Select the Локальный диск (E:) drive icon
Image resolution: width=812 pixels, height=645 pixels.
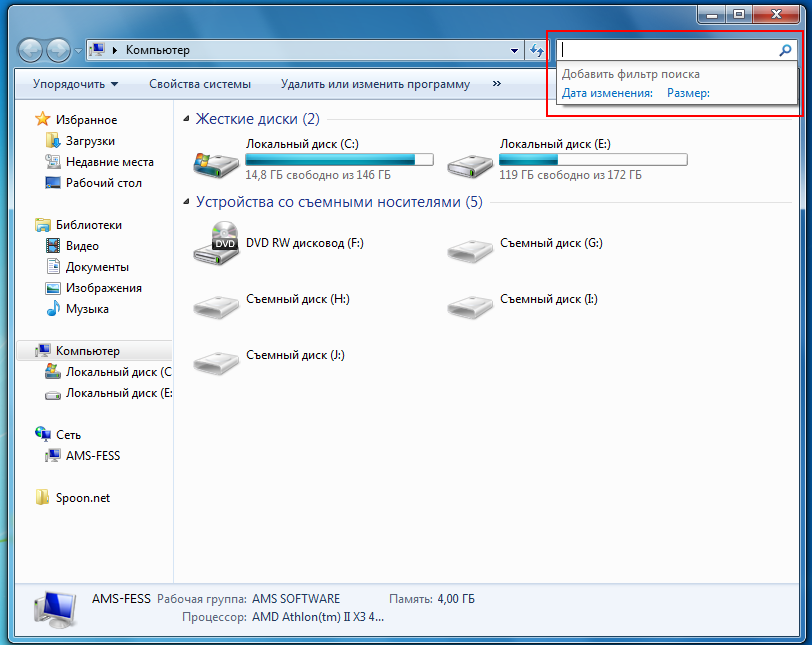click(x=470, y=166)
